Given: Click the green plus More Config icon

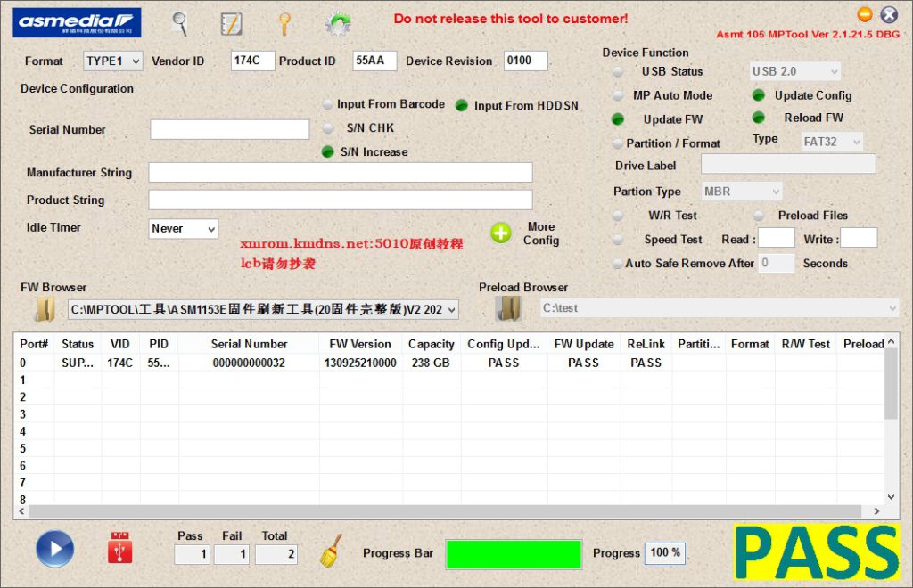Looking at the screenshot, I should point(501,233).
